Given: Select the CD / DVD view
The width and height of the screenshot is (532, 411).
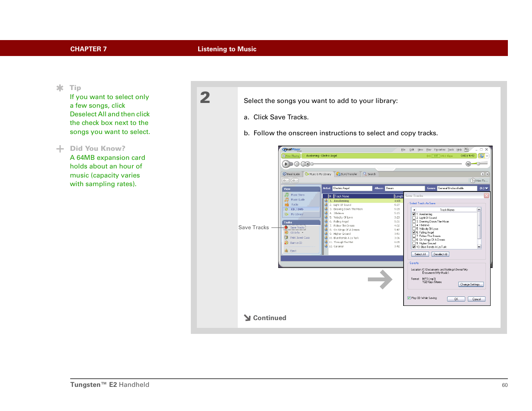Looking at the screenshot, I should (x=302, y=209).
